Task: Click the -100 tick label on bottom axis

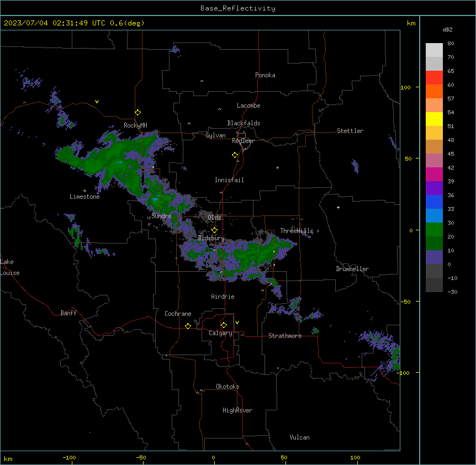Action: [x=69, y=457]
